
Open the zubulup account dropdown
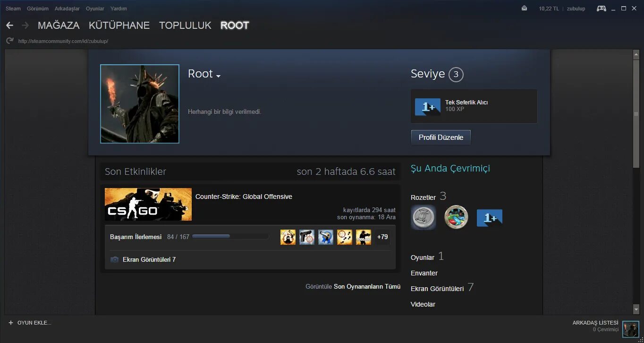click(576, 9)
